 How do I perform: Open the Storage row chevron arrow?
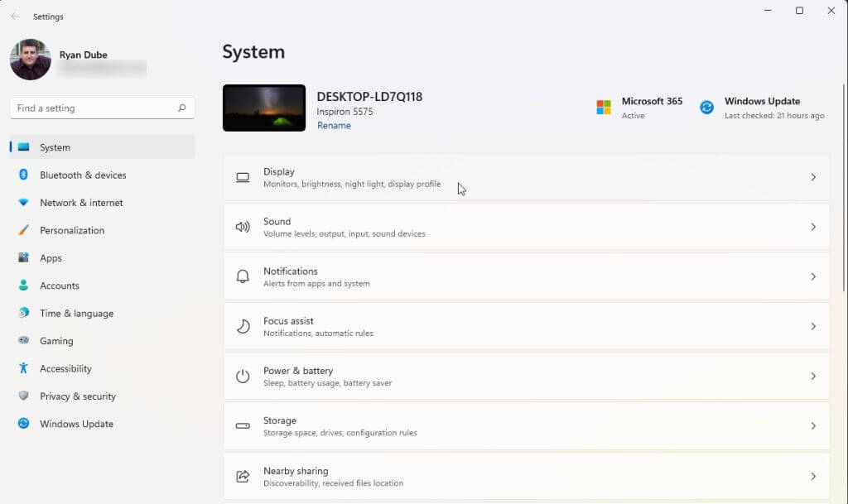[813, 425]
